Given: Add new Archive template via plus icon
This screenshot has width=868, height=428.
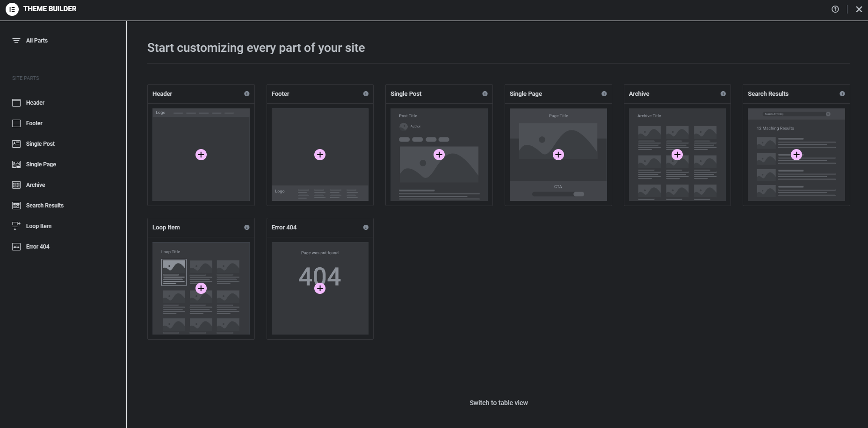Looking at the screenshot, I should [x=677, y=155].
